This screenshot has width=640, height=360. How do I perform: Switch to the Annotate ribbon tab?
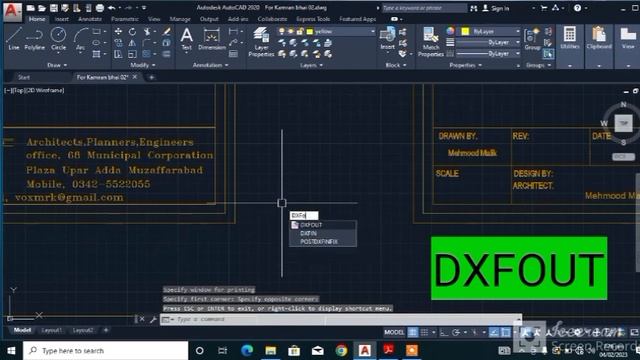tap(90, 19)
